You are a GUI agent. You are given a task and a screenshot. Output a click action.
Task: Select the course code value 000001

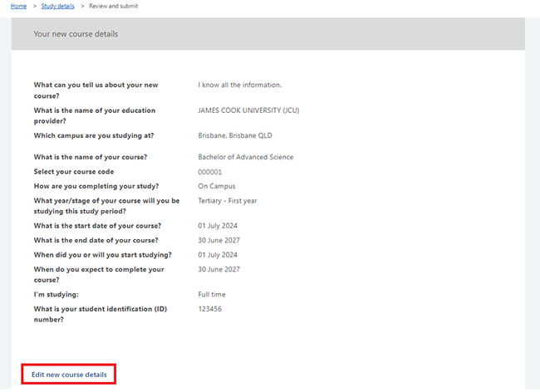coord(209,172)
